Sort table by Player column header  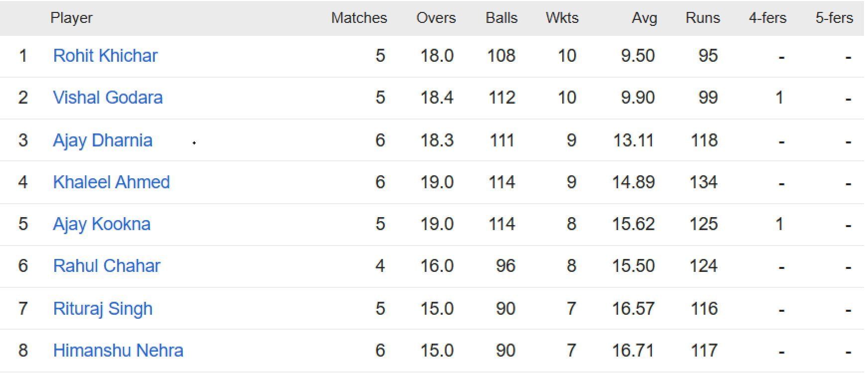tap(71, 18)
